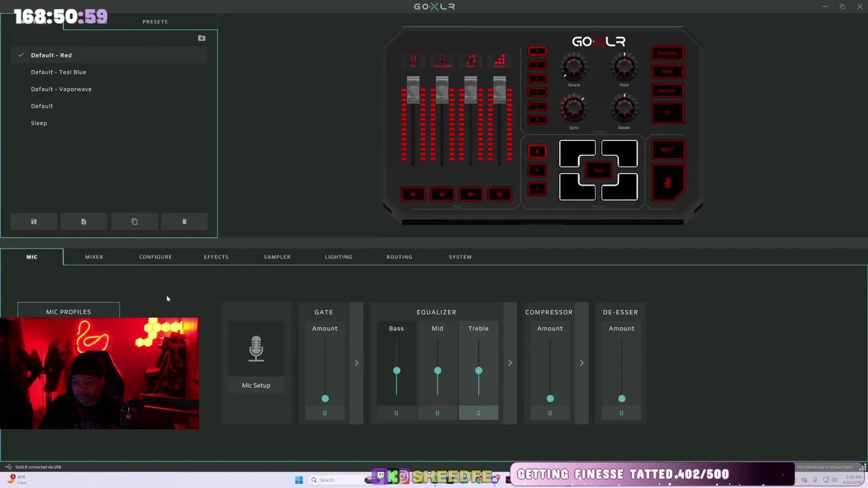
Task: Select the Sleep profile
Action: (x=109, y=123)
